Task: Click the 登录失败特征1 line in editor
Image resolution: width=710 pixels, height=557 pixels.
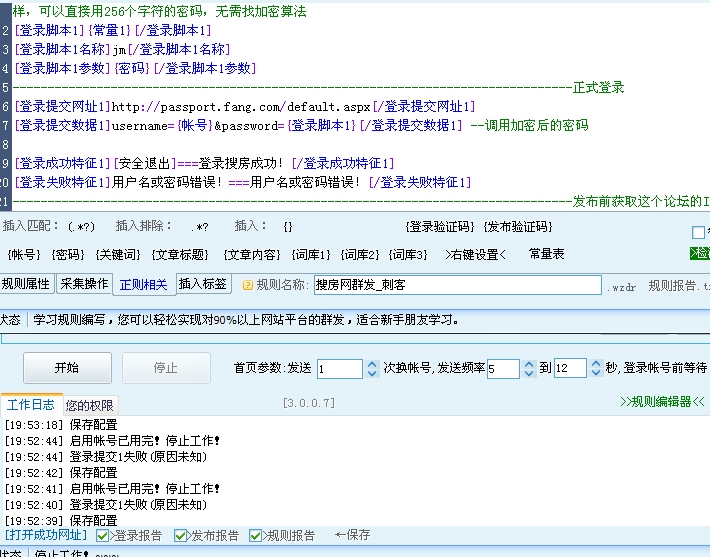Action: [243, 182]
